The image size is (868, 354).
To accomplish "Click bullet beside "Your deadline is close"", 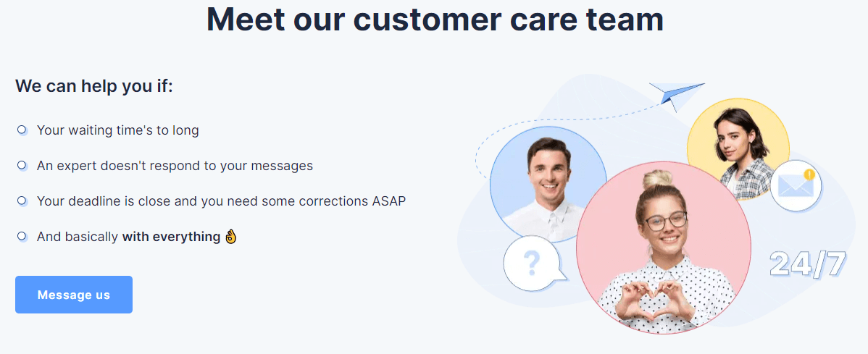I will pyautogui.click(x=22, y=201).
